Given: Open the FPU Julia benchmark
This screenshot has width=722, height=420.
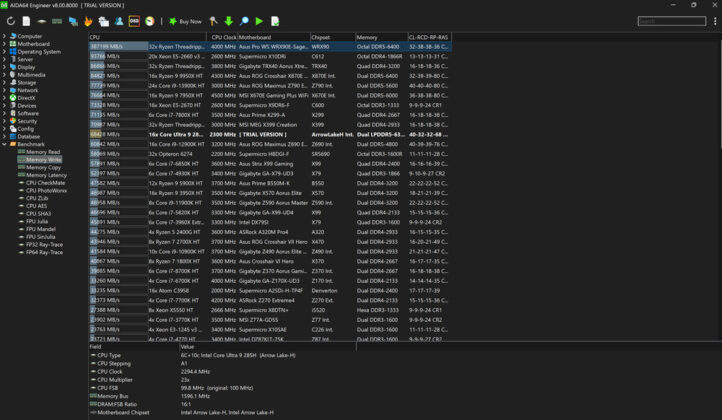Looking at the screenshot, I should click(37, 222).
